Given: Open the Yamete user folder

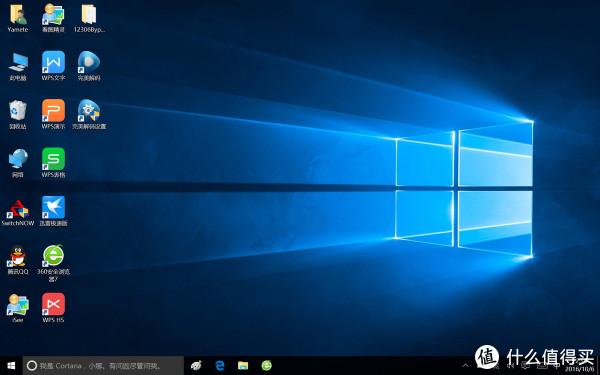Looking at the screenshot, I should 18,18.
